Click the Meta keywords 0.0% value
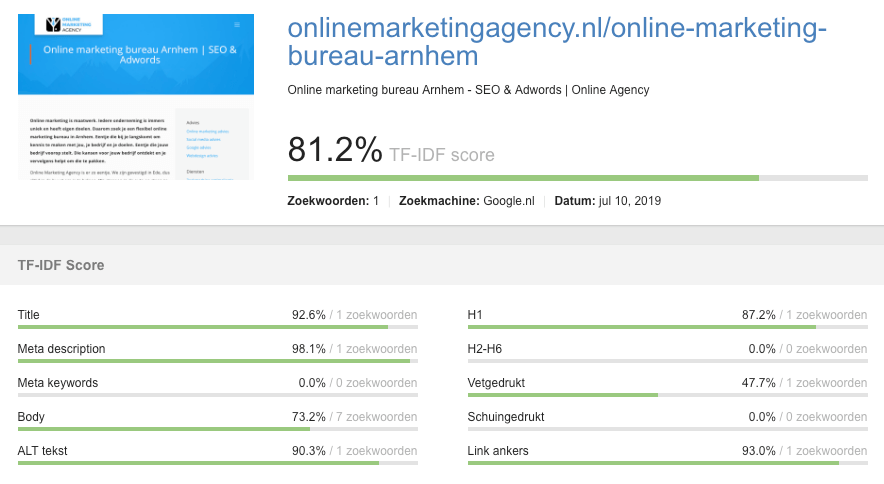Image resolution: width=884 pixels, height=484 pixels. click(312, 382)
